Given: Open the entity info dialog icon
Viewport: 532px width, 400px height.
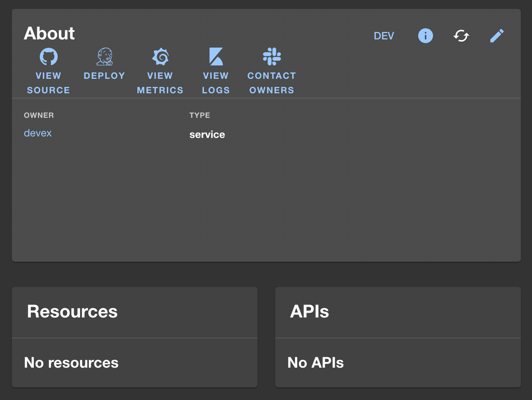Looking at the screenshot, I should [425, 36].
